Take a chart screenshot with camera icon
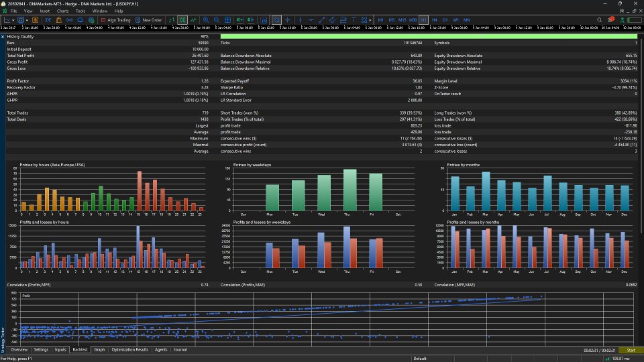 pos(264,19)
